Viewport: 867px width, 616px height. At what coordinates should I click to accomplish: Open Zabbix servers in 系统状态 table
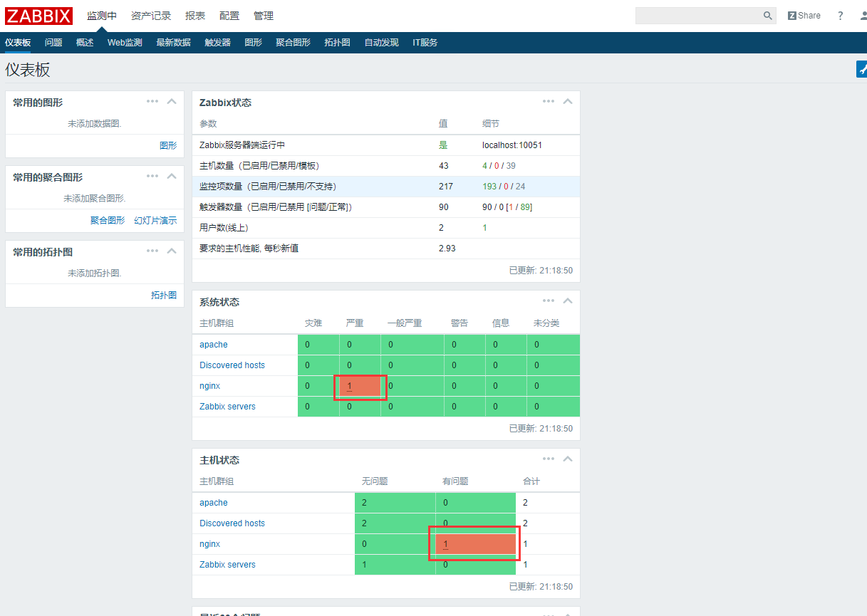(x=227, y=407)
